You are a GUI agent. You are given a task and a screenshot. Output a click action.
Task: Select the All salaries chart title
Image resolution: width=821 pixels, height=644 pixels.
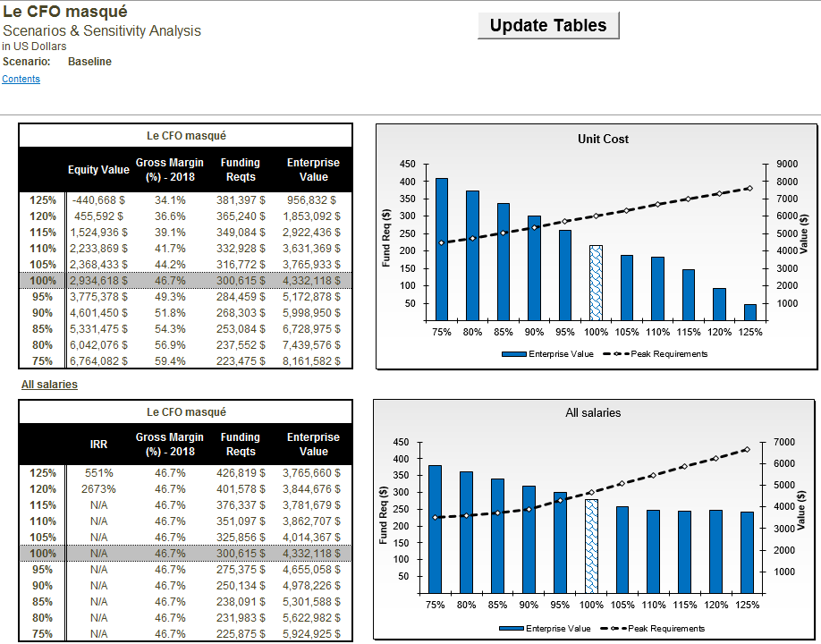point(593,413)
